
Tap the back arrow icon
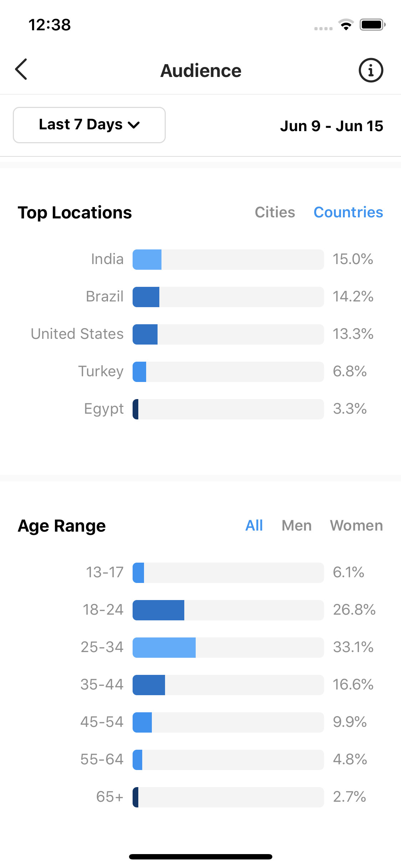21,69
